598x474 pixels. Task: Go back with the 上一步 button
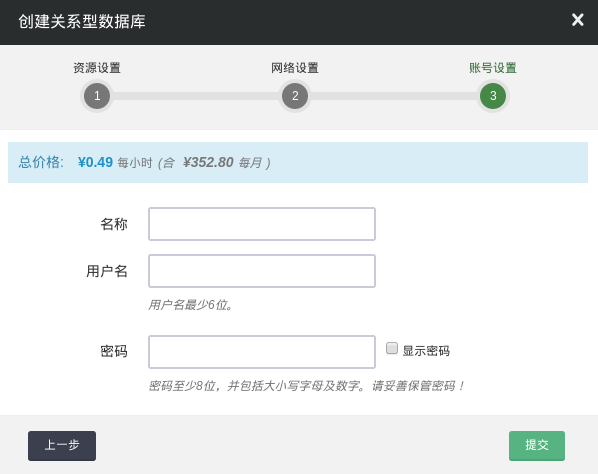coord(62,446)
